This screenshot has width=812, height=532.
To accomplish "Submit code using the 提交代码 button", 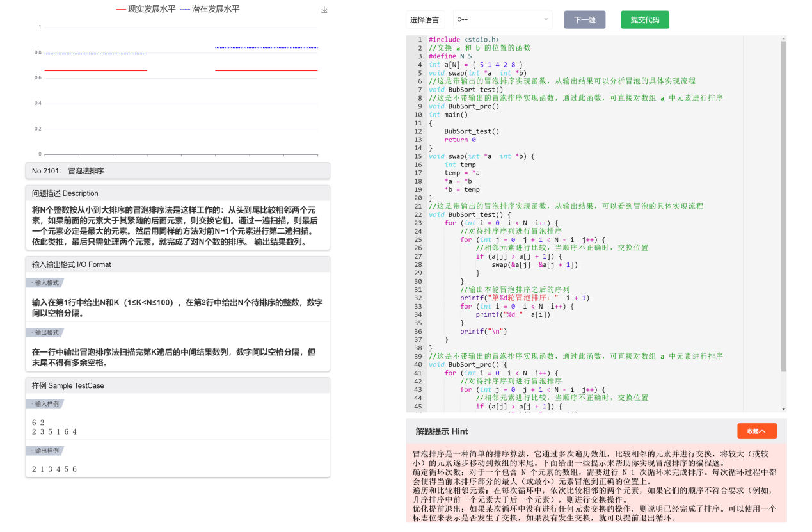I will click(644, 20).
